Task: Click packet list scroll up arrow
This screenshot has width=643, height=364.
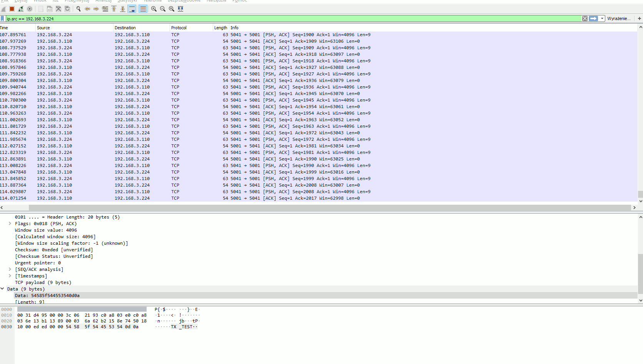Action: click(640, 27)
